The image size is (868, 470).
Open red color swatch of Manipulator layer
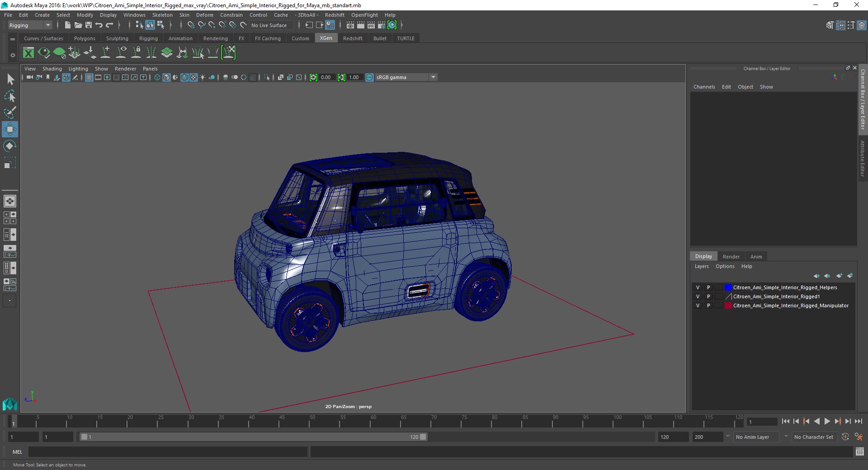click(x=728, y=305)
